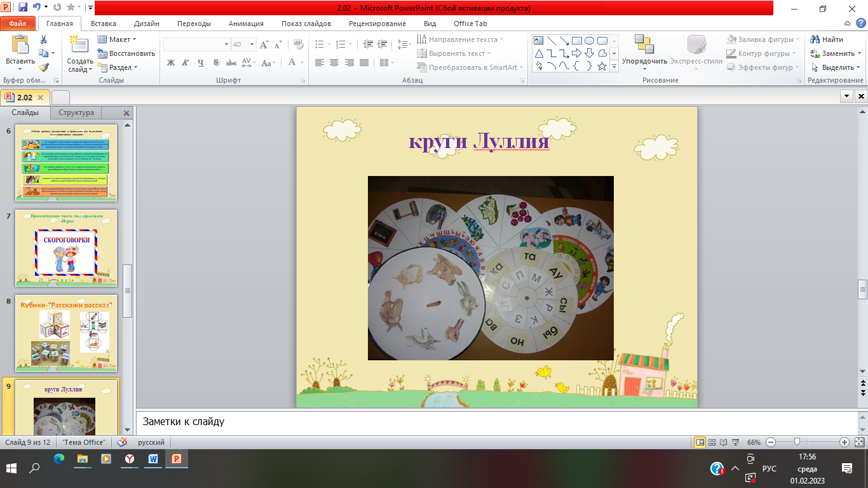Screen dimensions: 868x488
Task: Align text right
Action: click(349, 62)
